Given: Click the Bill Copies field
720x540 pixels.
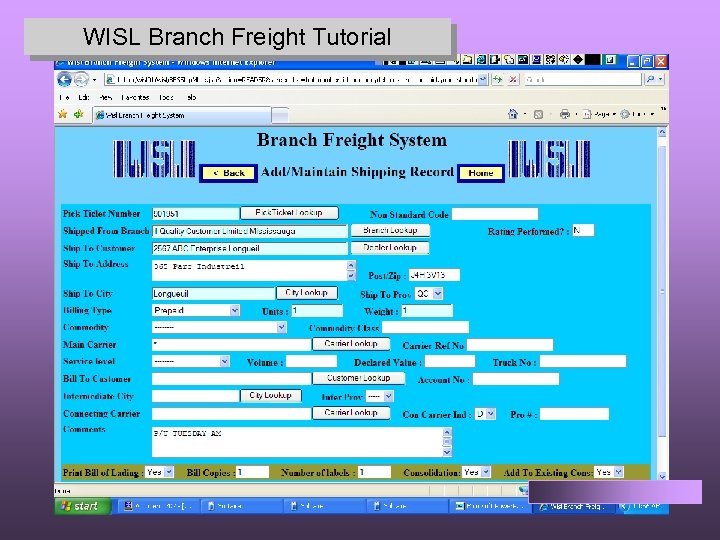Looking at the screenshot, I should tap(252, 472).
